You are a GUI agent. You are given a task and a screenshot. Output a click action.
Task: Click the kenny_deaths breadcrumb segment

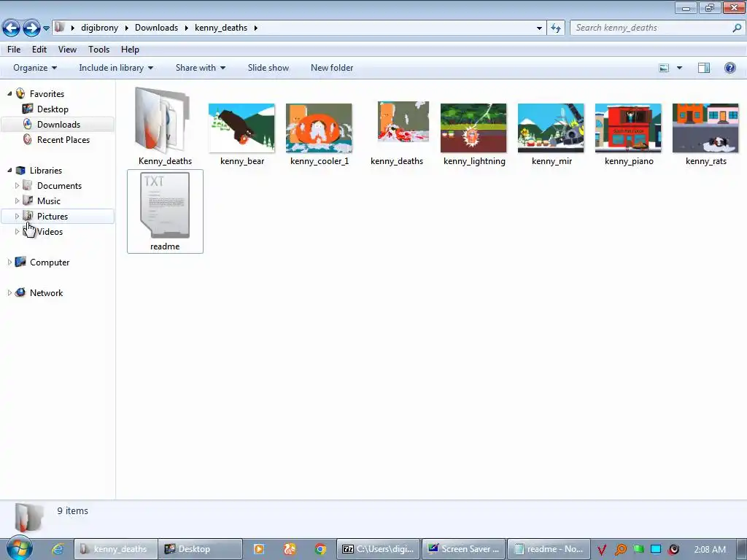click(221, 28)
